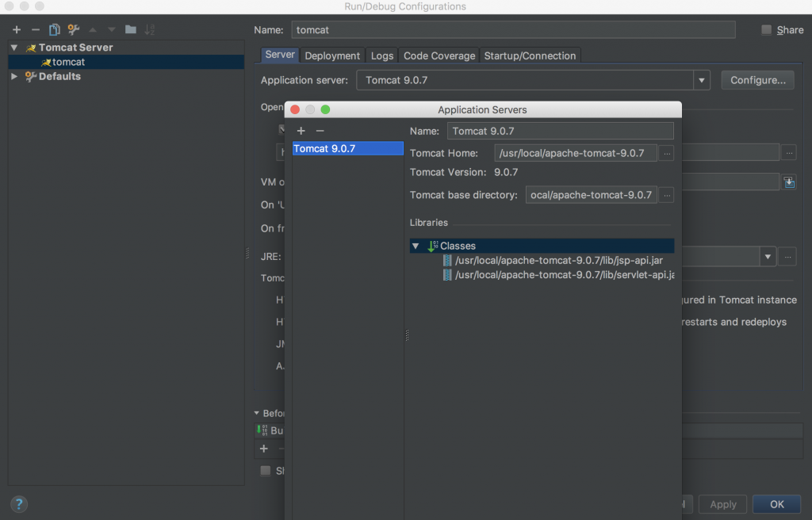Open the Application server dropdown
812x520 pixels.
click(x=701, y=80)
